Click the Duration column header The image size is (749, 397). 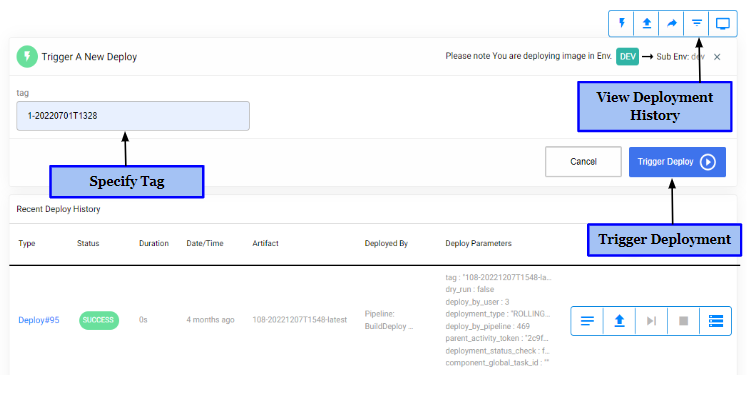[x=154, y=243]
